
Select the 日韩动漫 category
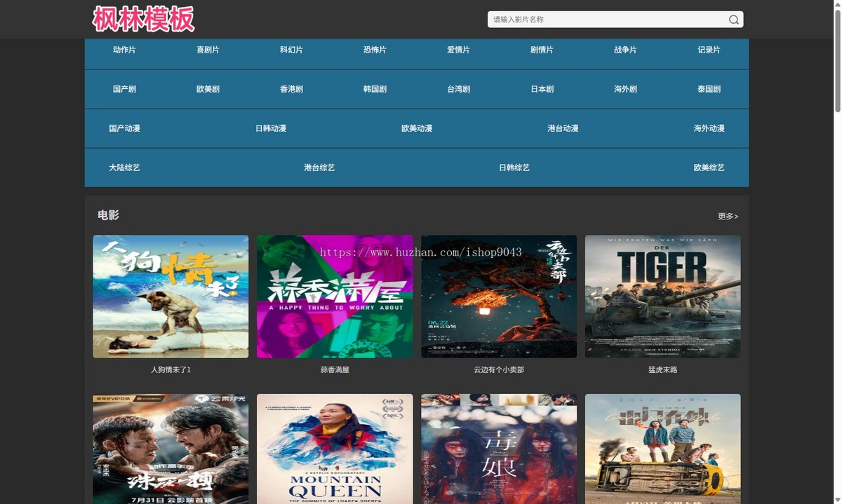pos(271,128)
